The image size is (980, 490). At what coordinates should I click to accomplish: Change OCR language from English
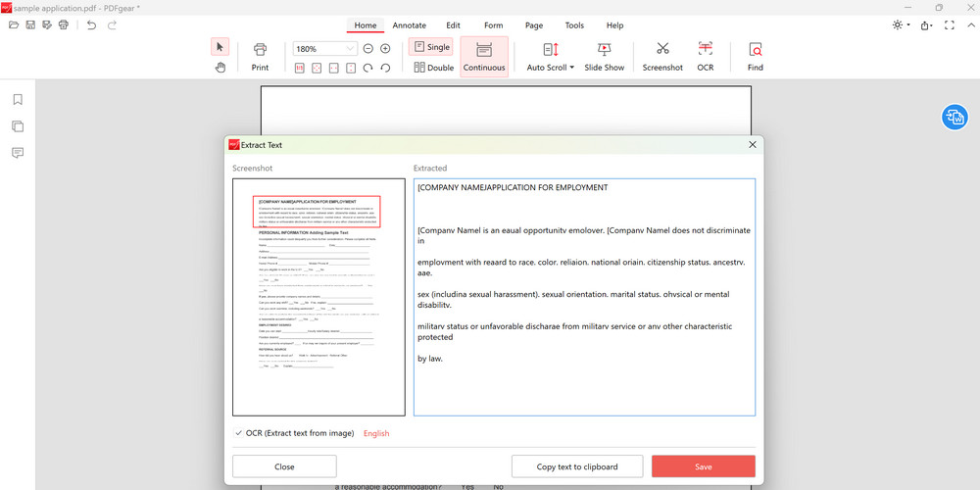376,433
